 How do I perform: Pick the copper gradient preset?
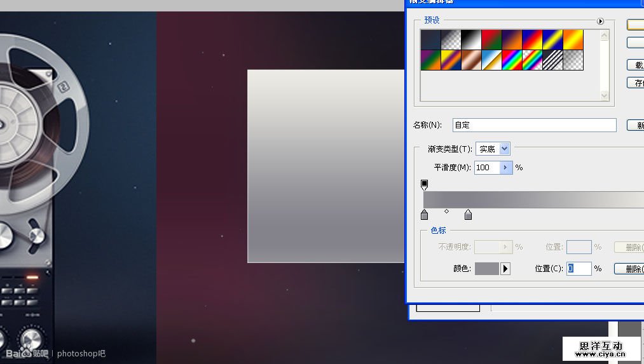click(x=471, y=60)
